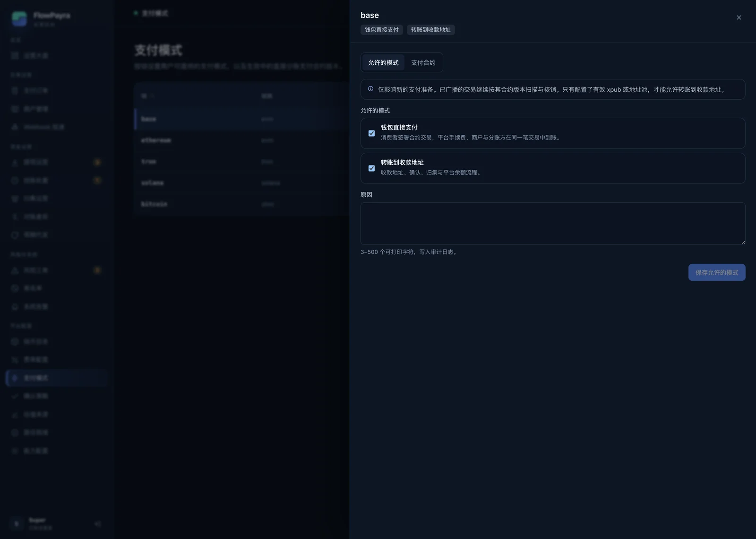
Task: Select the ethereum row in background table
Action: [242, 140]
